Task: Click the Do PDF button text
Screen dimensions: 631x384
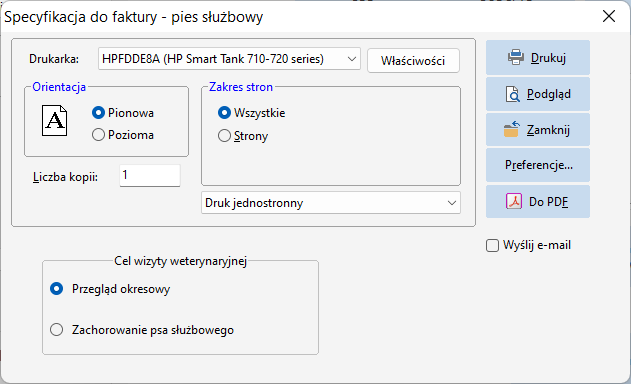Action: [549, 202]
